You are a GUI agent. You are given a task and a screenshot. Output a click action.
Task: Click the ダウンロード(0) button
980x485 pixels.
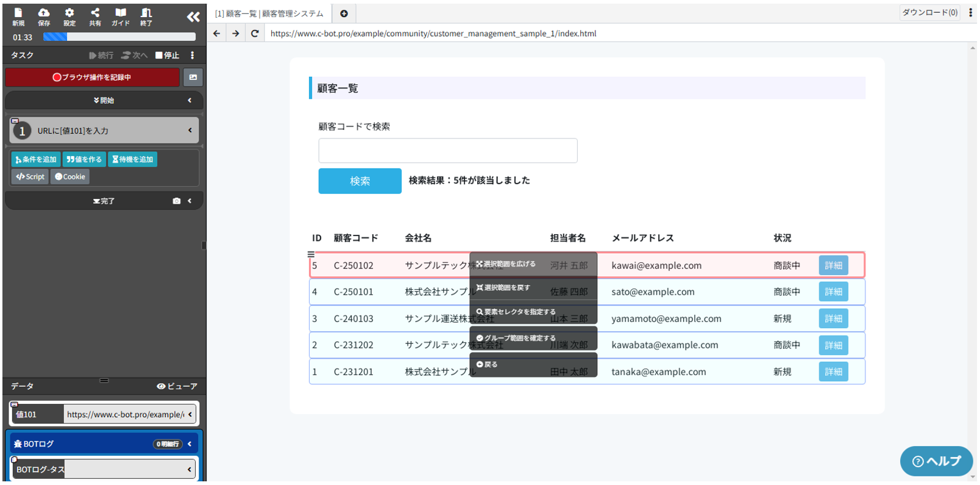[x=930, y=12]
